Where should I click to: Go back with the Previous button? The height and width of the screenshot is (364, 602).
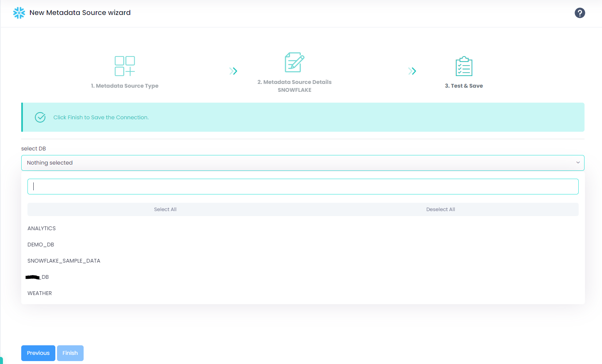(38, 353)
